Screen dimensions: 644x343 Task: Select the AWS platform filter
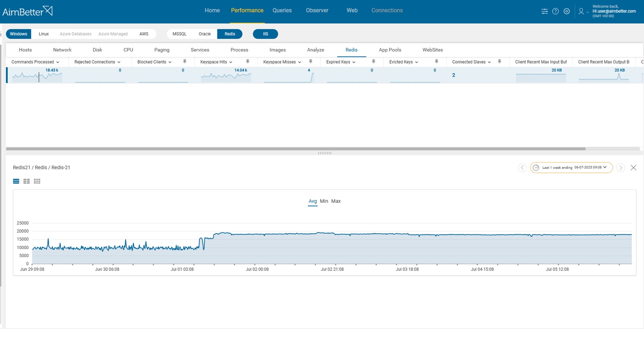point(144,34)
